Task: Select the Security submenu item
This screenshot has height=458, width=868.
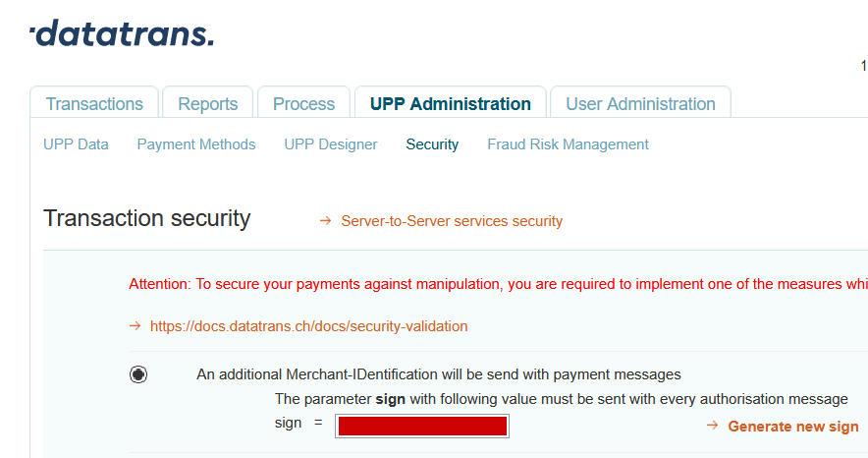Action: (x=432, y=144)
